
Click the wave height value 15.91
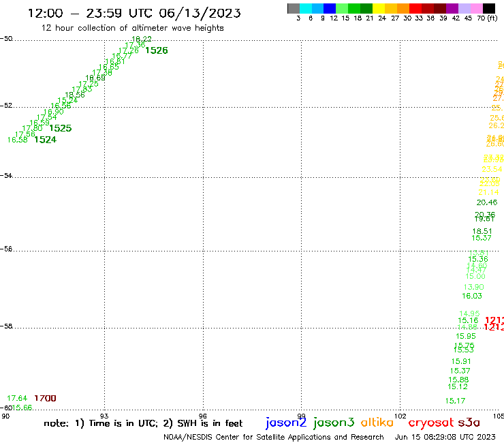(461, 361)
